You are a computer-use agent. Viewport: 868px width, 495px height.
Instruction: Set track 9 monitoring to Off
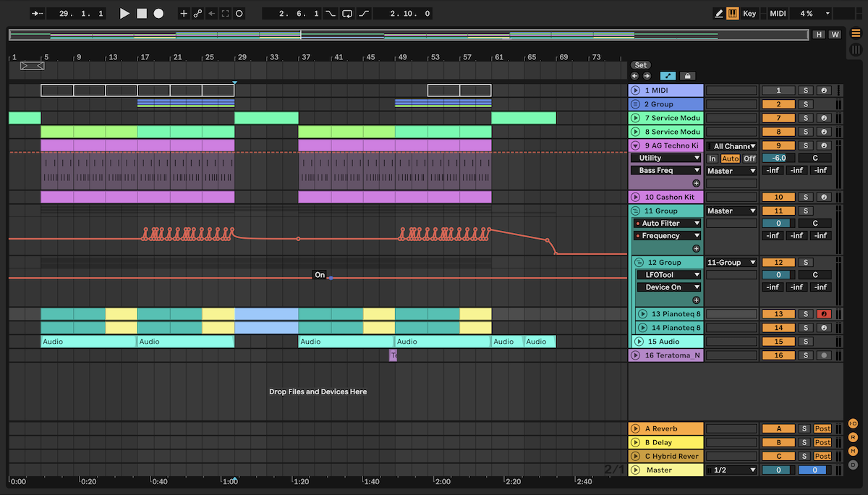coord(749,158)
